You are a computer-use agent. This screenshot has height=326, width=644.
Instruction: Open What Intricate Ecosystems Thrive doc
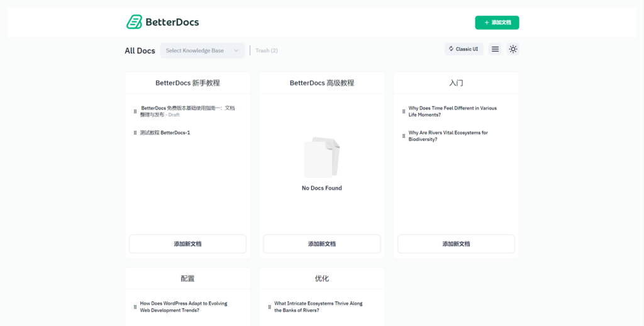[318, 307]
